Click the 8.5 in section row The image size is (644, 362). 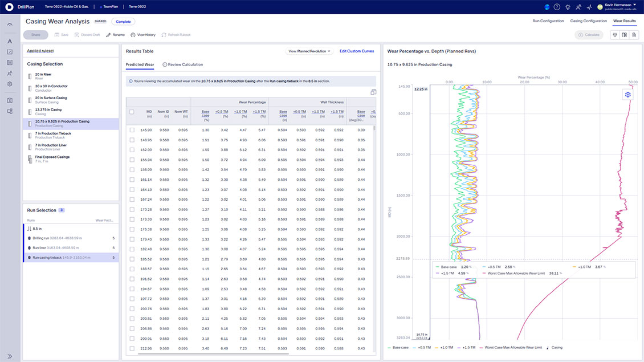pyautogui.click(x=71, y=229)
